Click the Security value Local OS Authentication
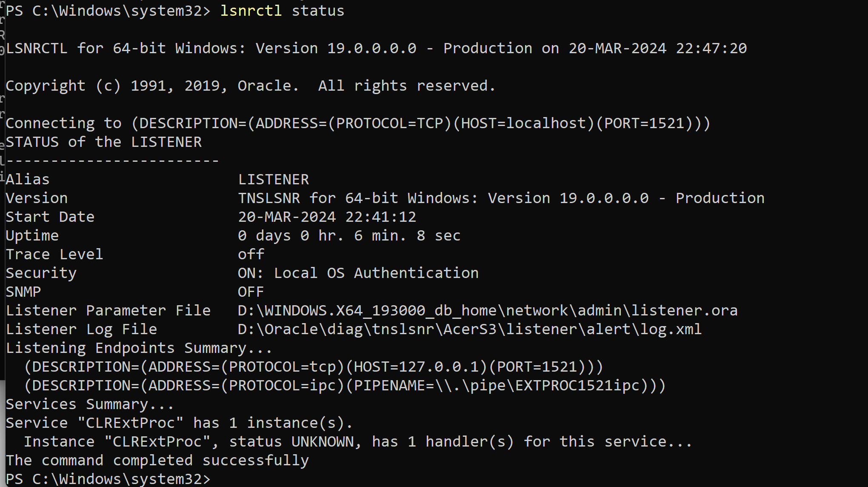Viewport: 868px width, 487px height. 358,273
